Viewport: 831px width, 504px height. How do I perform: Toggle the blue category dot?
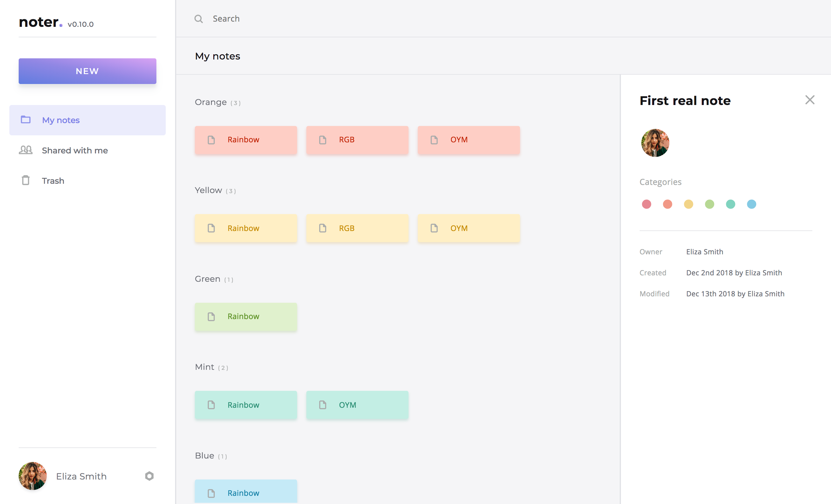(x=751, y=204)
